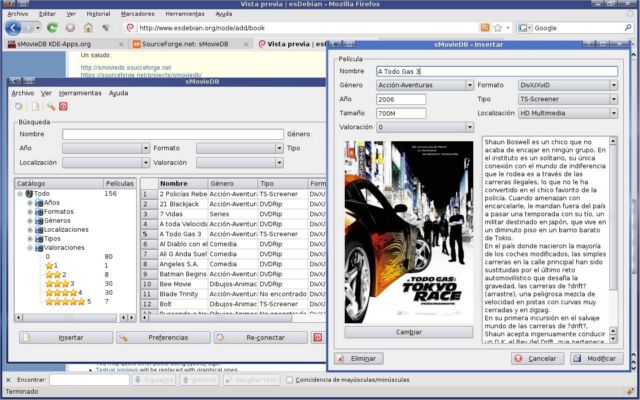Click the description text vertical scrollbar
The height and width of the screenshot is (400, 640).
[x=613, y=239]
